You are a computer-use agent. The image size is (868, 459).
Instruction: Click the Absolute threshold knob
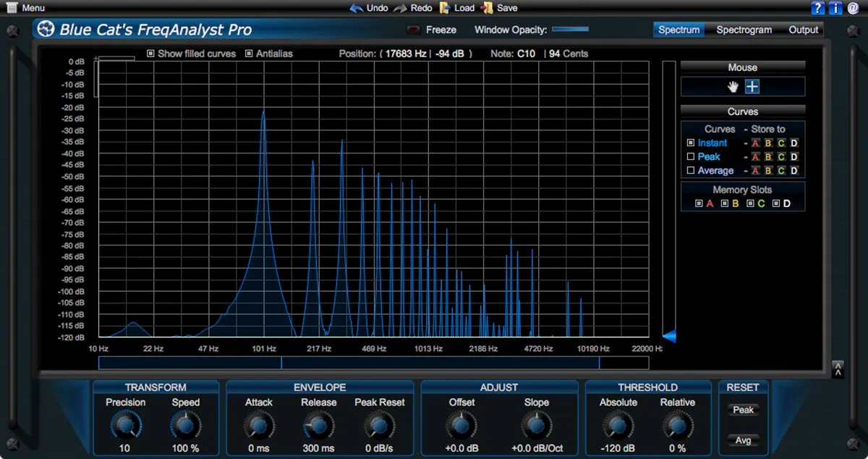click(x=618, y=425)
